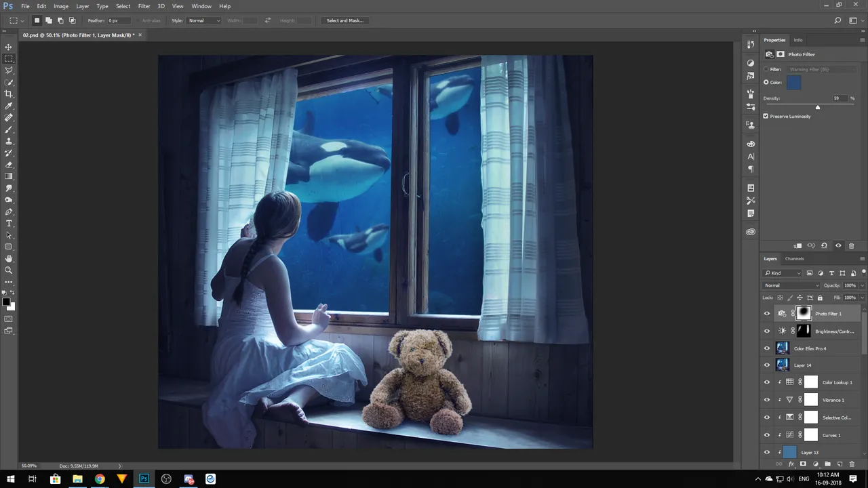Expand the Fill dropdown arrow

pos(862,298)
